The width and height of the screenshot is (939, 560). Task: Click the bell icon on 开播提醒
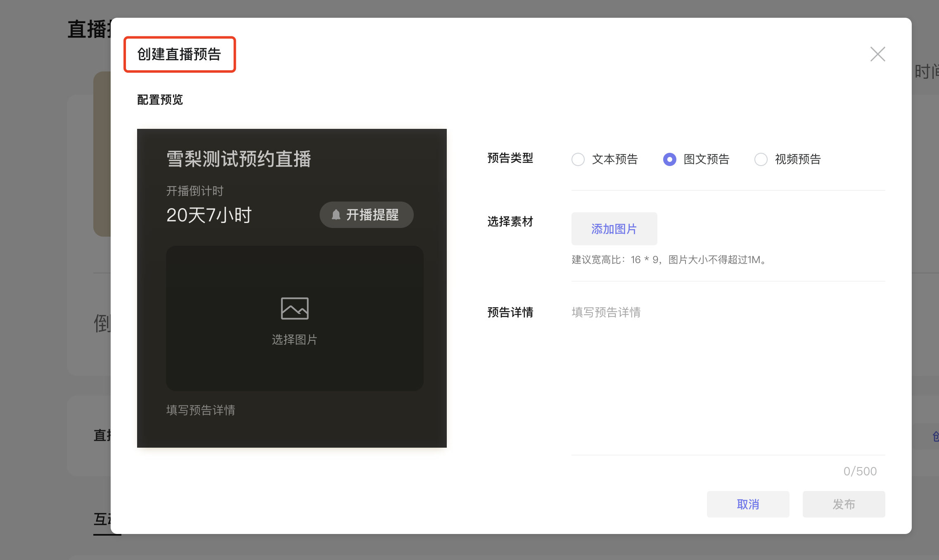(x=336, y=215)
